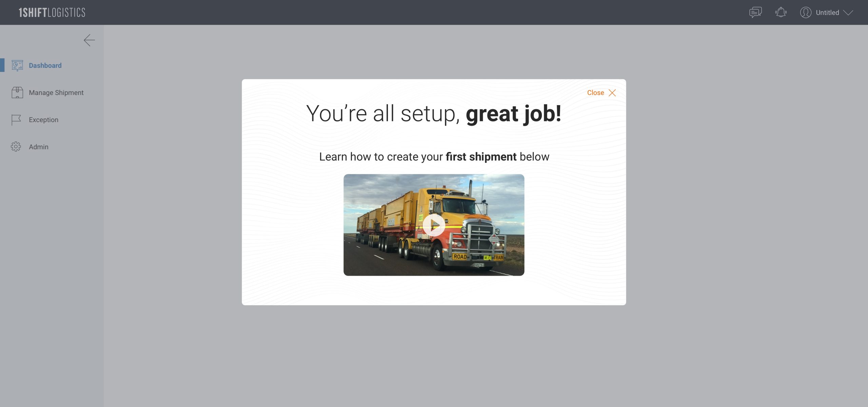Click the Admin sidebar icon
The width and height of the screenshot is (868, 407).
click(x=16, y=146)
